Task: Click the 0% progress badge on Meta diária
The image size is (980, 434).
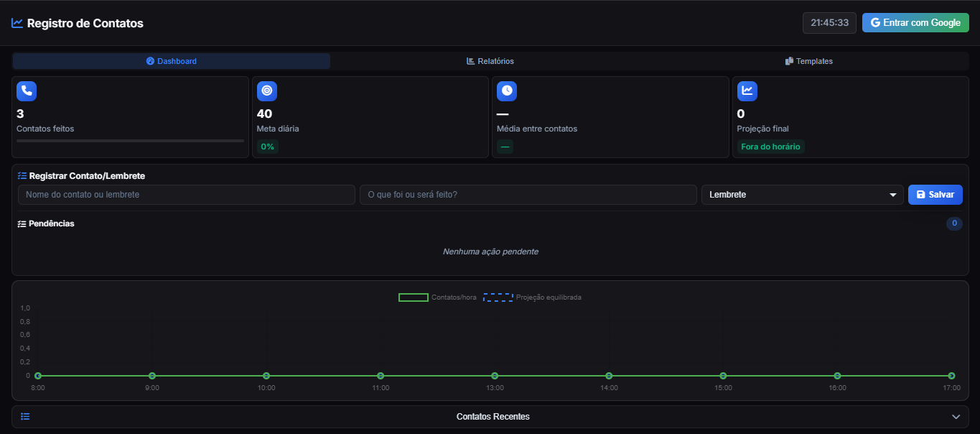Action: click(x=267, y=145)
